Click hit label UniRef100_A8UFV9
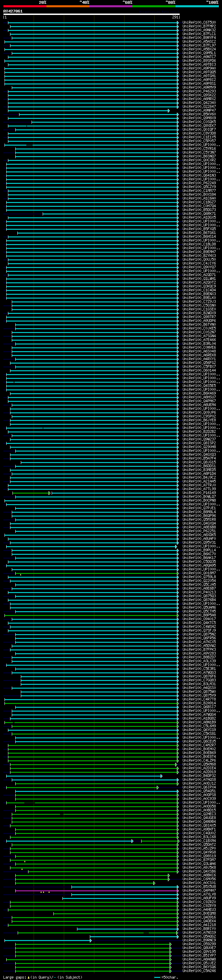Viewport: 222px width, 980px height. click(199, 899)
